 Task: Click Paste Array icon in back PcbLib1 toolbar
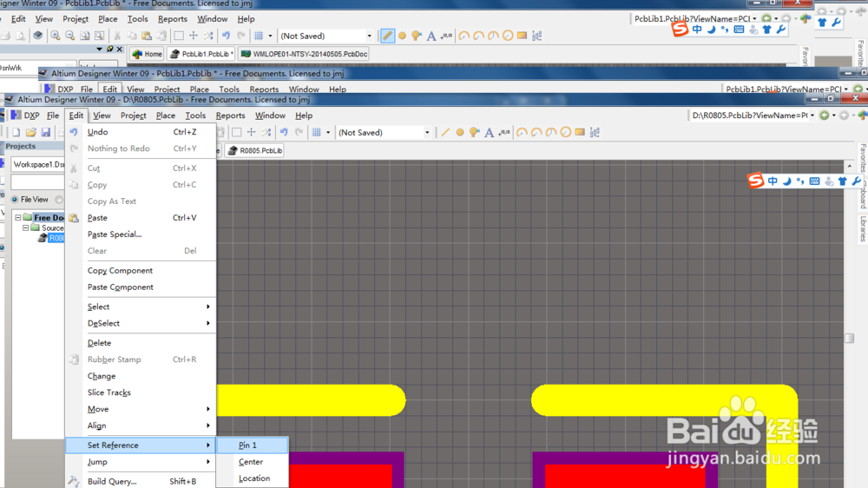537,36
